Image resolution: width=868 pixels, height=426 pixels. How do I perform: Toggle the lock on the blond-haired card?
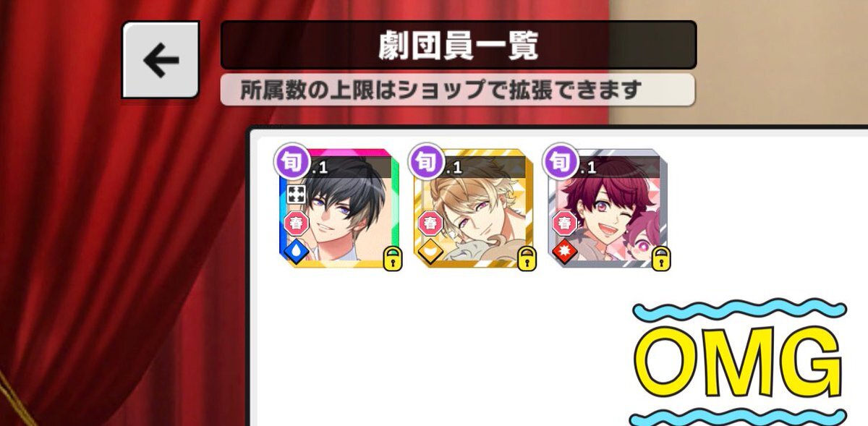[x=527, y=257]
